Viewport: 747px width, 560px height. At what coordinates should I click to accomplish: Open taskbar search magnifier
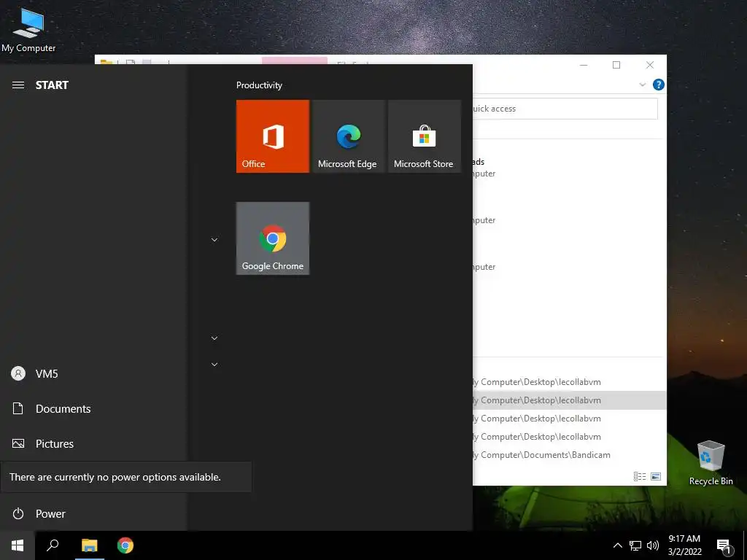tap(53, 545)
